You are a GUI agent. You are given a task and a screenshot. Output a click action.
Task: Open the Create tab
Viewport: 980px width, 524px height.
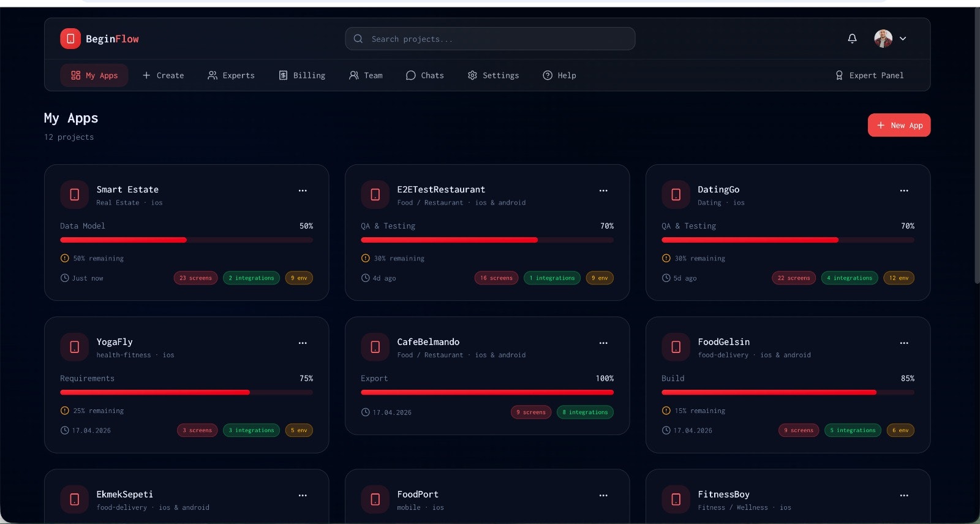163,75
